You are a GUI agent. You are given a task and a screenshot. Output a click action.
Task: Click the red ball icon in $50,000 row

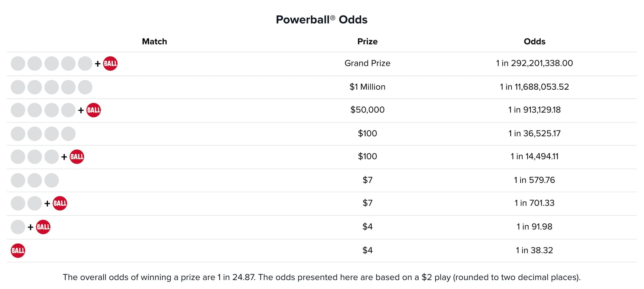[x=93, y=110]
